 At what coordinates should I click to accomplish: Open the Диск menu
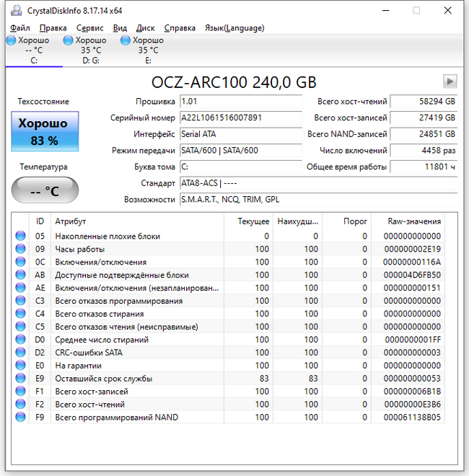[145, 28]
